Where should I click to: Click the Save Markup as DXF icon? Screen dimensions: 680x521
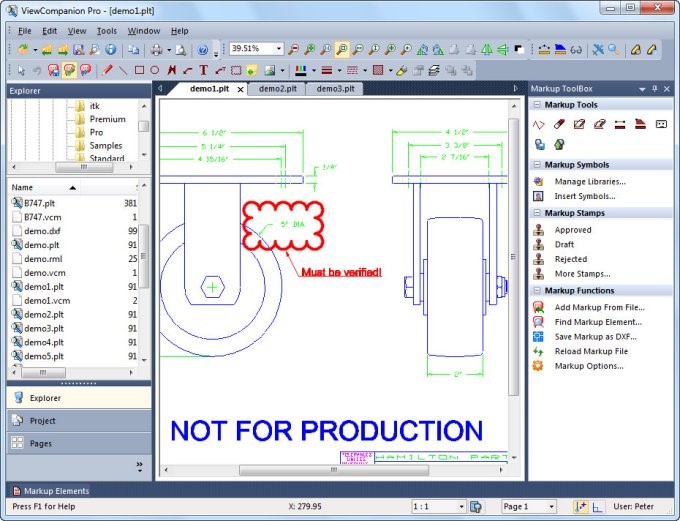pyautogui.click(x=538, y=336)
